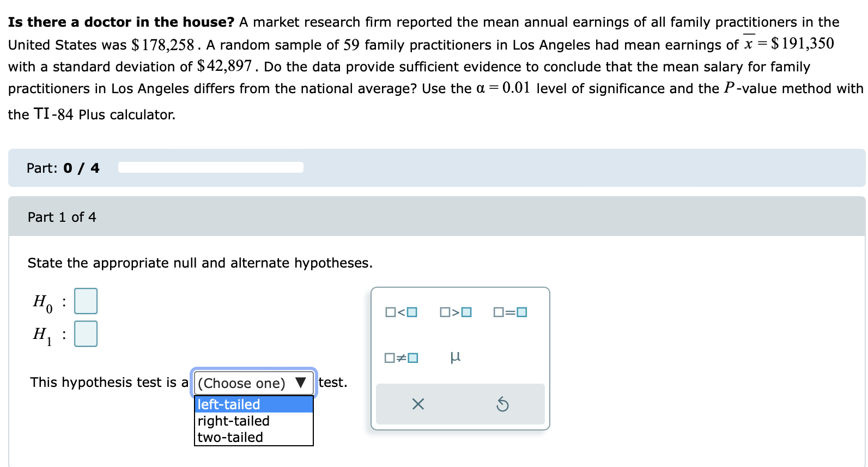
Task: Select the □=□ equality symbol
Action: pyautogui.click(x=510, y=312)
